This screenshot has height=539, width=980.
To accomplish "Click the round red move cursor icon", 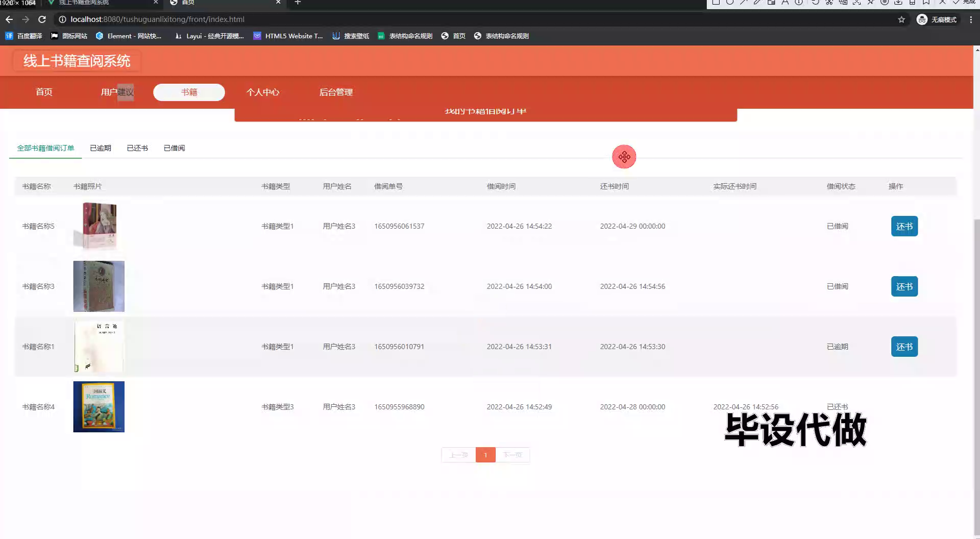I will click(x=624, y=157).
